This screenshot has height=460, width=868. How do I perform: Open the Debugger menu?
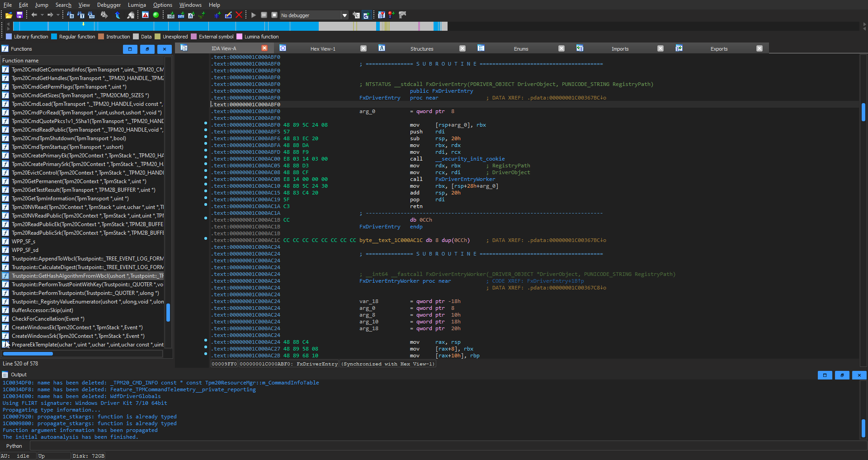[x=109, y=5]
